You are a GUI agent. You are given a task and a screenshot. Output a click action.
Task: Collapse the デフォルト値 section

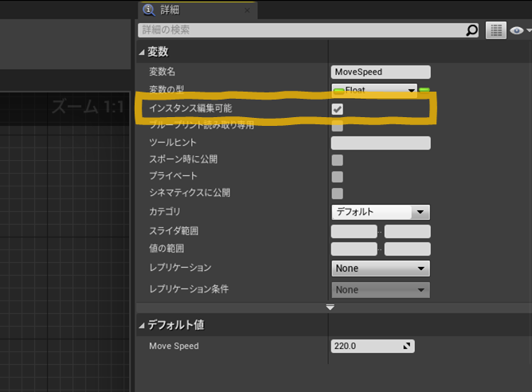coord(142,326)
